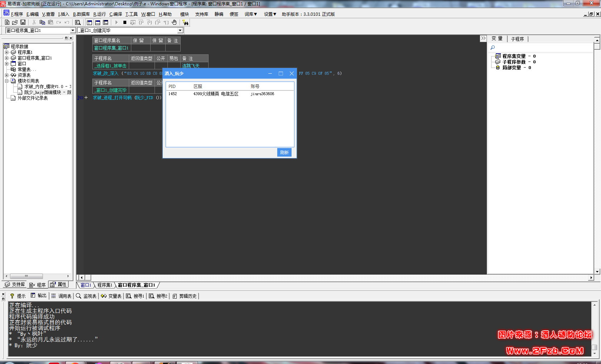
Task: Switch to the 窗口1 editor tab
Action: coord(85,285)
